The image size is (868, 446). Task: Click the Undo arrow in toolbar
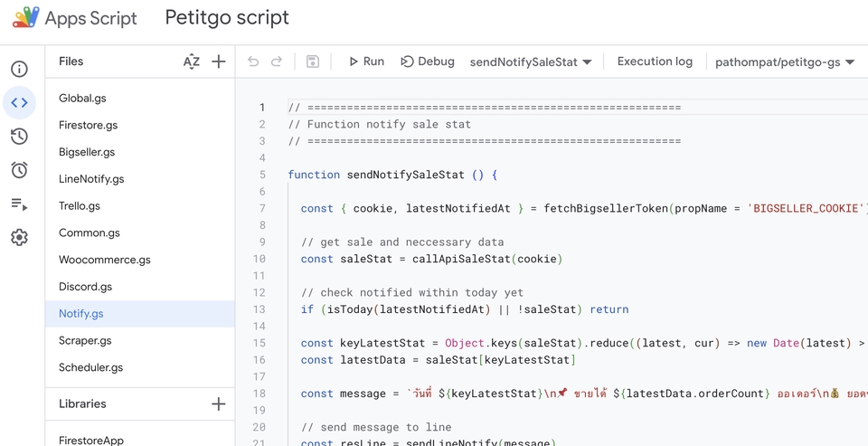pos(253,62)
